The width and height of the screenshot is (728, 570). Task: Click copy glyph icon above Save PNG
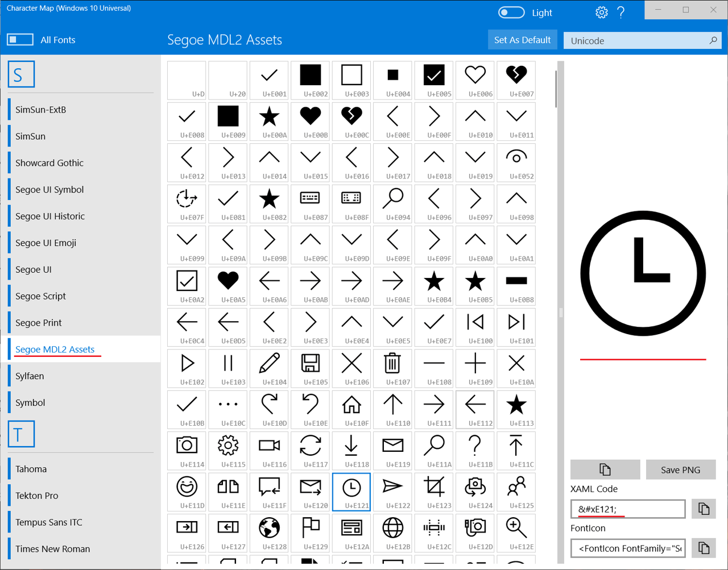pos(605,469)
